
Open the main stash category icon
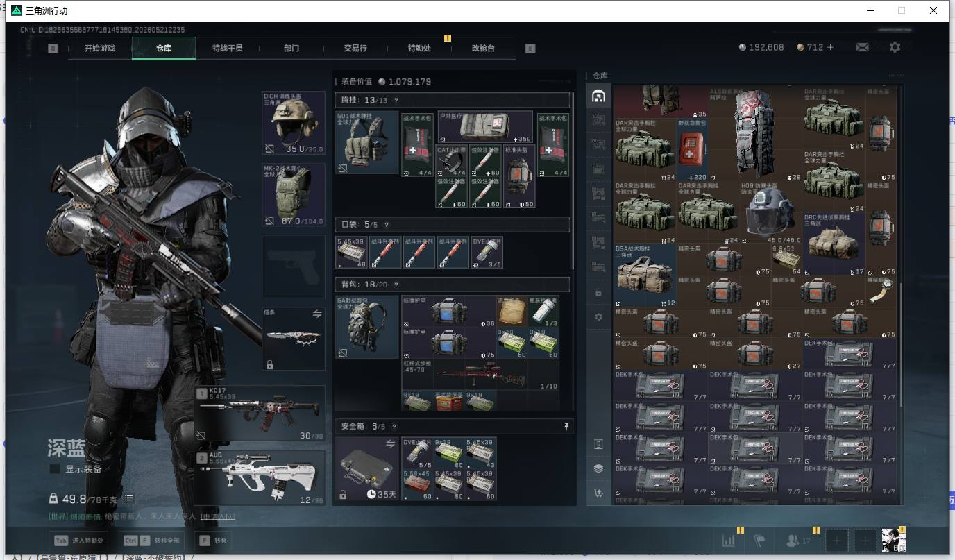(598, 96)
